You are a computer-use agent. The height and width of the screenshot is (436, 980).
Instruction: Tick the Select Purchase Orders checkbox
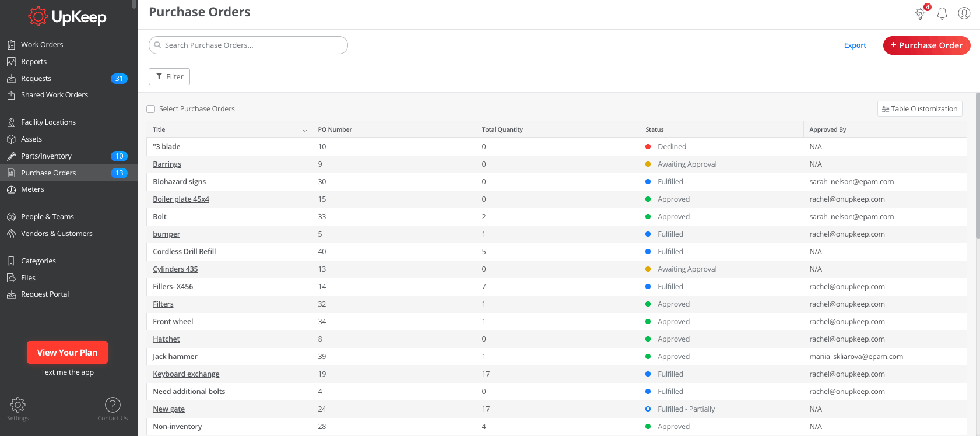pos(151,109)
